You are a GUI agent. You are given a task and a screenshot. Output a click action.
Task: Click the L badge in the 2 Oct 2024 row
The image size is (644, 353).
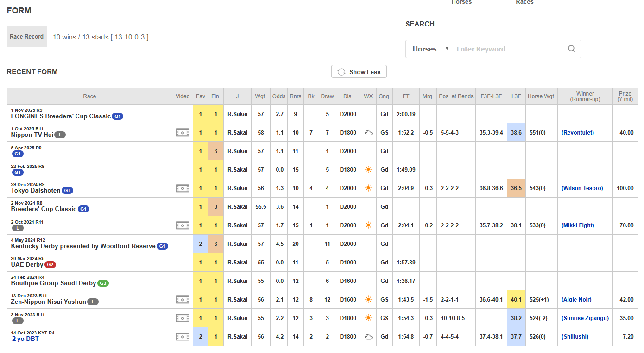click(x=18, y=228)
